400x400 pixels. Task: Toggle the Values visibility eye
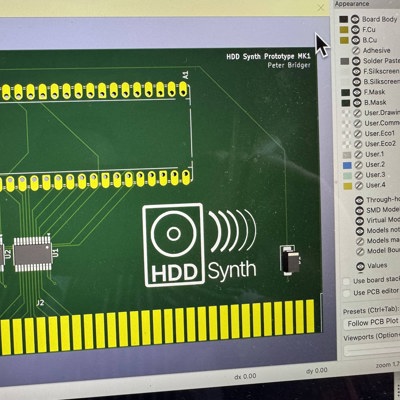pos(360,266)
